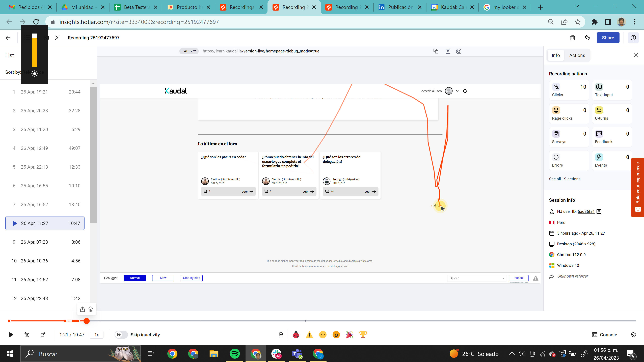Add angry face reaction to recording

[x=336, y=335]
